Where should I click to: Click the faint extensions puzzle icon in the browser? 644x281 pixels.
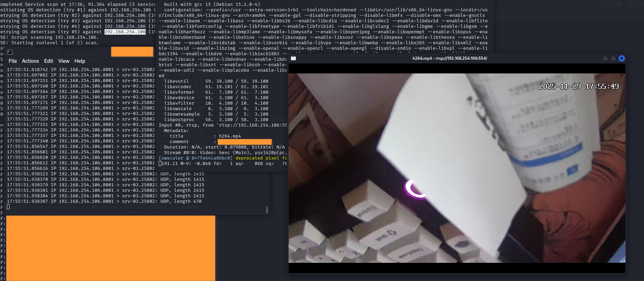pos(631,4)
